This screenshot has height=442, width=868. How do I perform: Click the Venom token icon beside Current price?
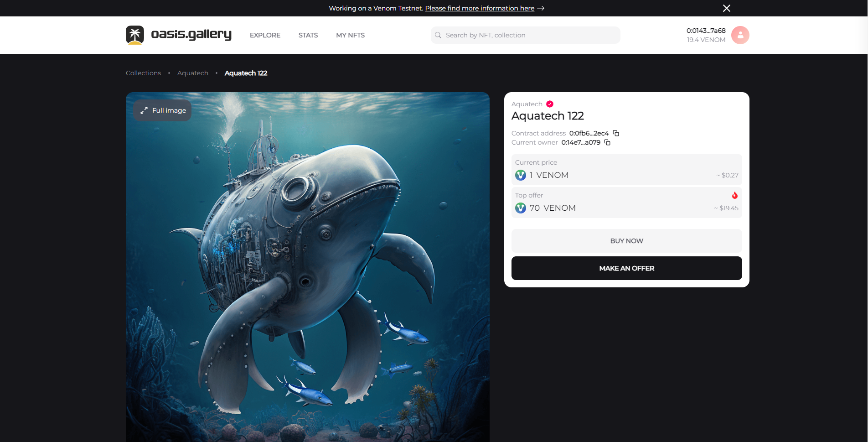(x=521, y=175)
